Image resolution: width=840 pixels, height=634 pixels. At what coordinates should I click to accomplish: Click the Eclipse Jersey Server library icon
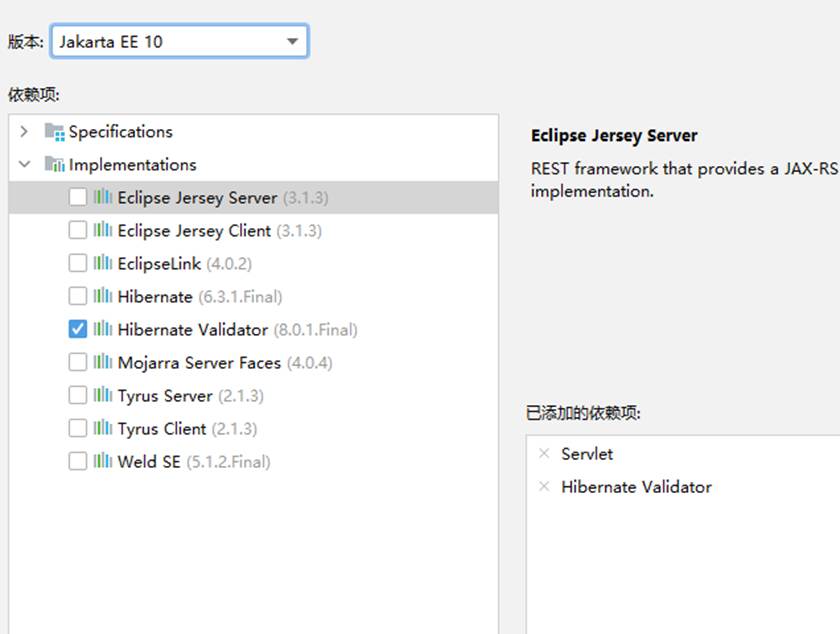click(x=103, y=197)
